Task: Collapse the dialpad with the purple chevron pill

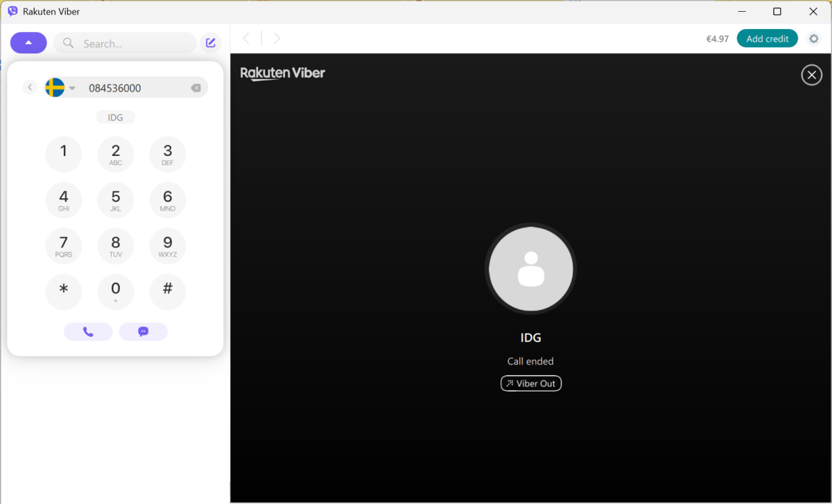Action: [28, 42]
